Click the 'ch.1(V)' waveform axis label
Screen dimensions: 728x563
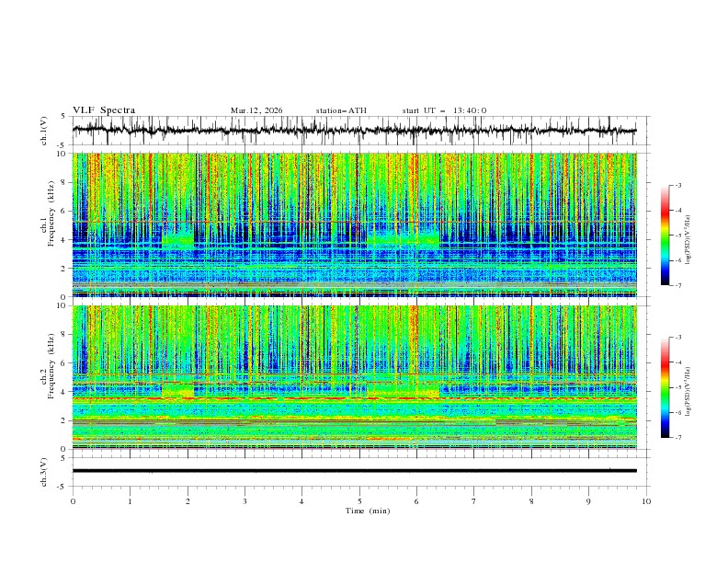click(44, 131)
